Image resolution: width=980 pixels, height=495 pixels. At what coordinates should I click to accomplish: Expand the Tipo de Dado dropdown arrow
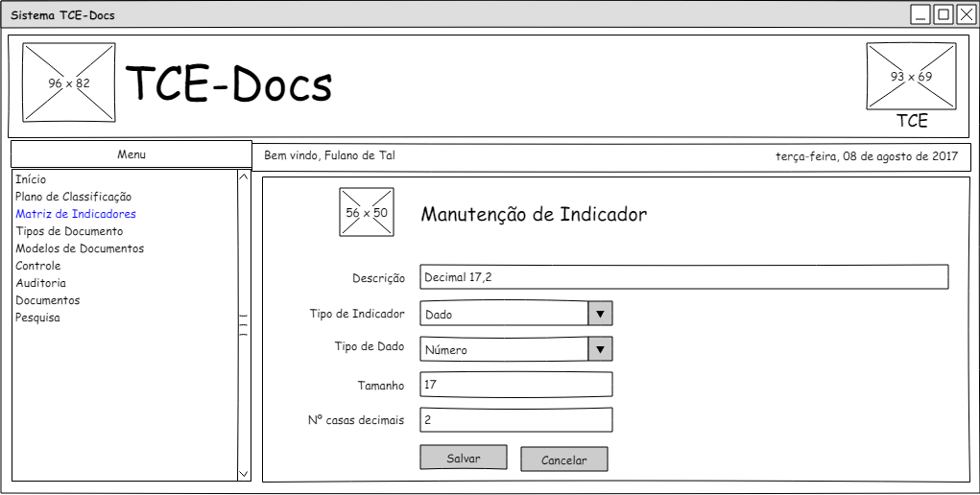600,349
